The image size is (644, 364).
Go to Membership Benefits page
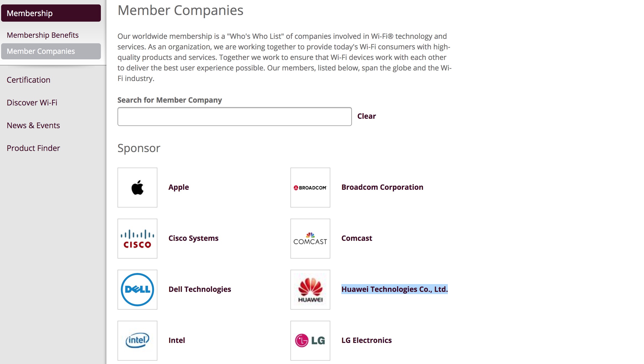[x=43, y=35]
